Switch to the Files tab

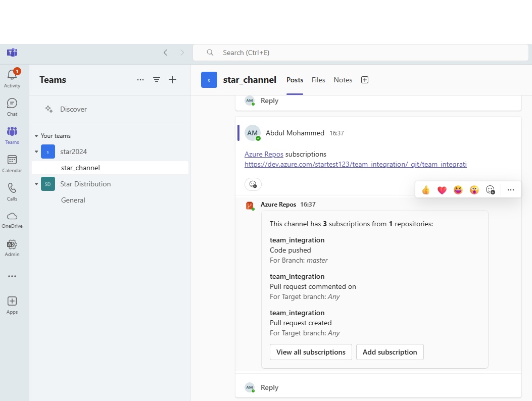pos(318,80)
